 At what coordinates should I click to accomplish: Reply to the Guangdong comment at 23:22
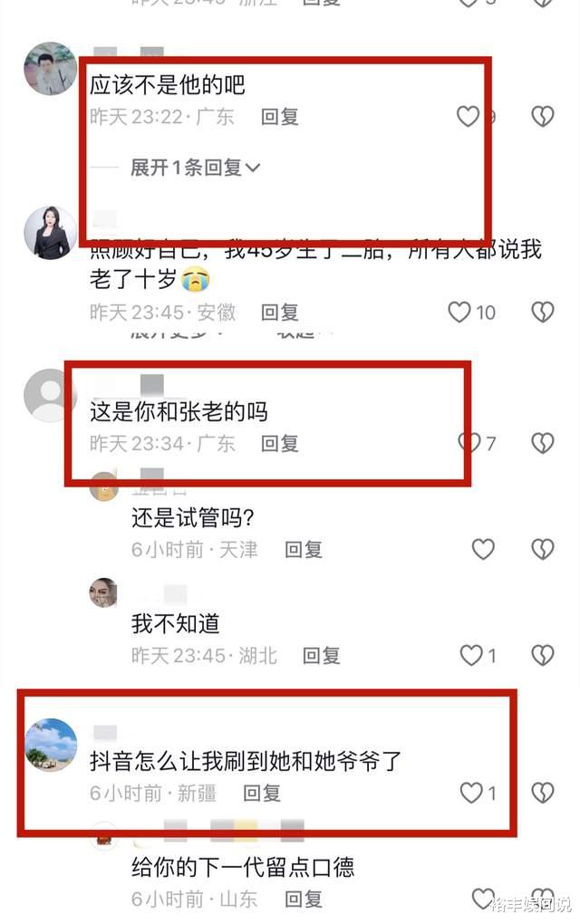tap(280, 117)
